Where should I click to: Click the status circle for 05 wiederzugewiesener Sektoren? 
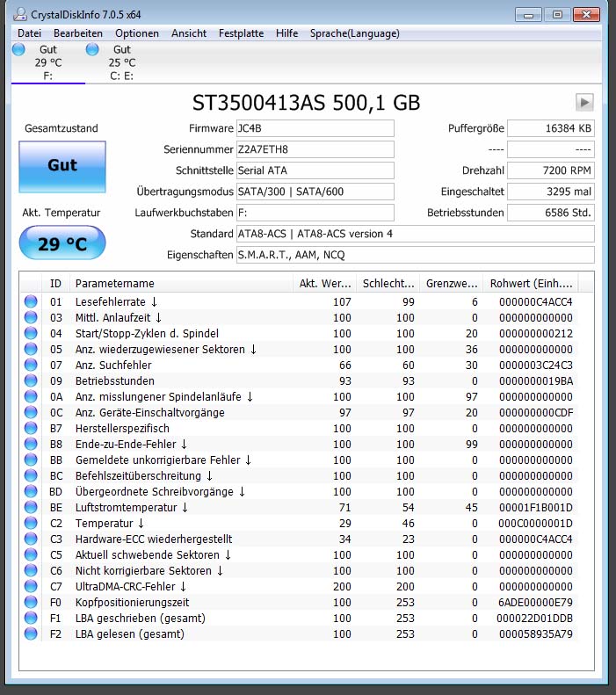click(31, 349)
